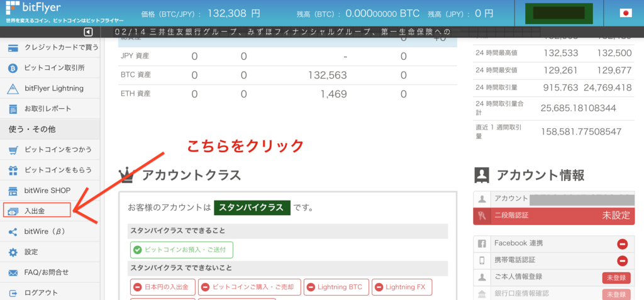644x300 pixels.
Task: Click the key icon on 二段階認証 row
Action: (x=482, y=216)
